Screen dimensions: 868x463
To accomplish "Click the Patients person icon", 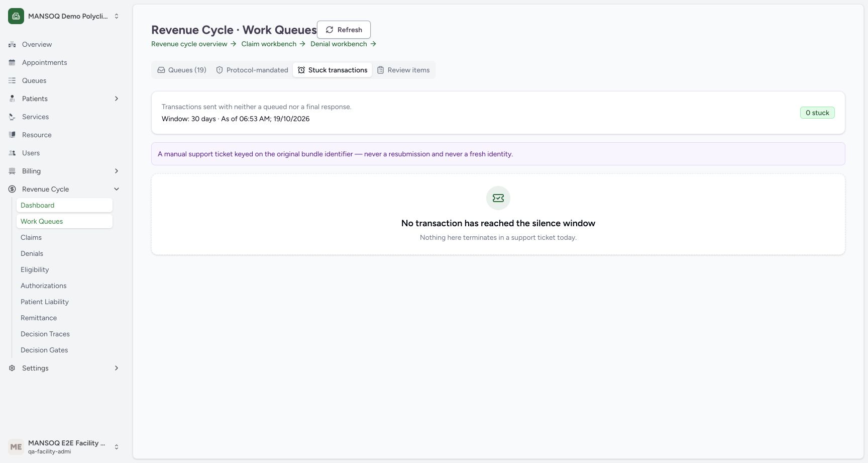I will coord(12,99).
